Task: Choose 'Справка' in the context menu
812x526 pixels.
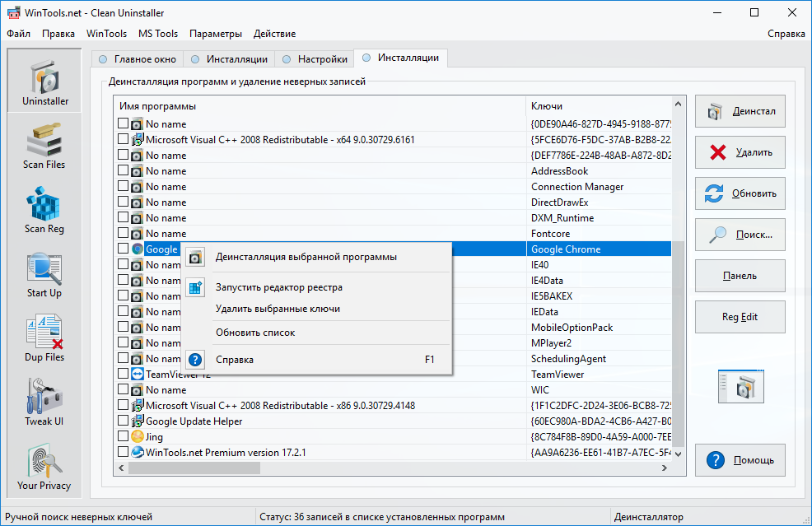Action: 316,359
